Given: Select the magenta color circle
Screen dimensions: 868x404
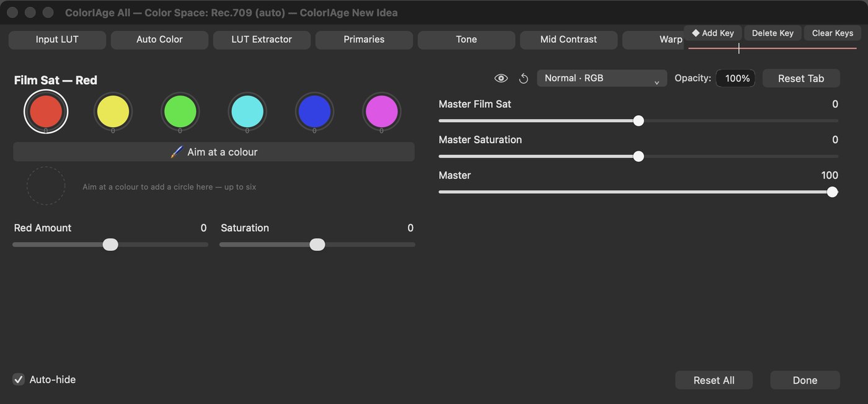Looking at the screenshot, I should click(381, 112).
